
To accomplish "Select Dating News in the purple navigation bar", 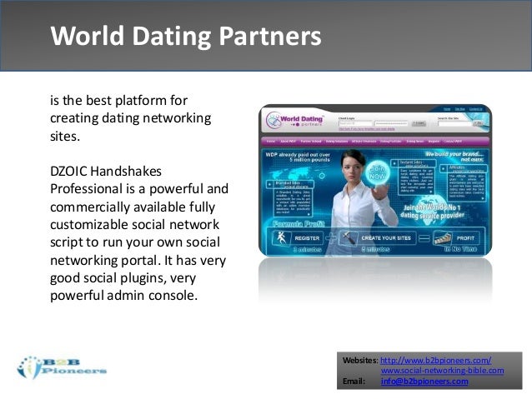I will [415, 142].
